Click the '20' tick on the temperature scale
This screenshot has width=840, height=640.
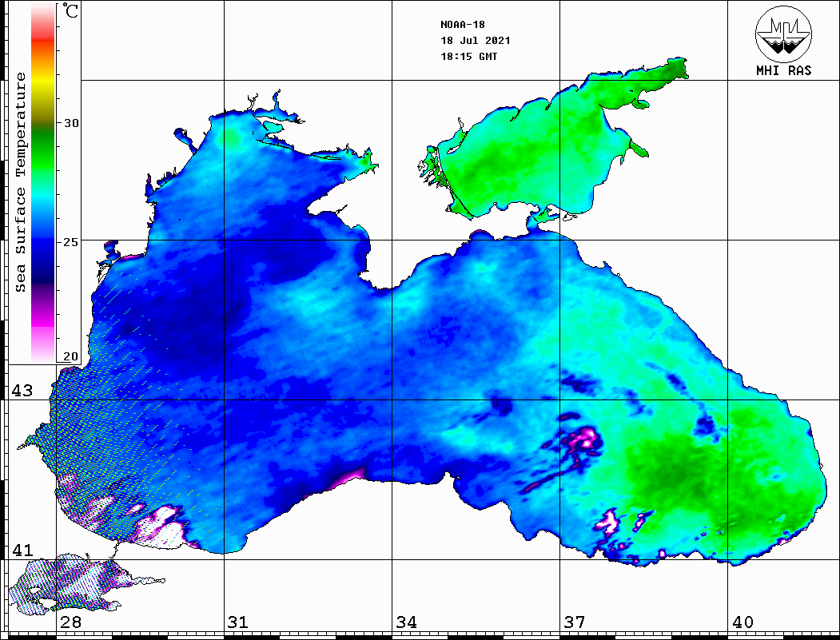tap(70, 356)
